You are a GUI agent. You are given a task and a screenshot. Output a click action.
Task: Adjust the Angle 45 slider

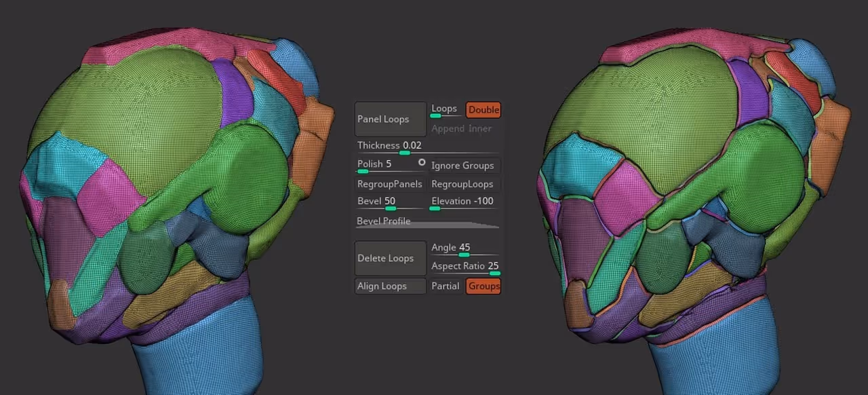[465, 249]
